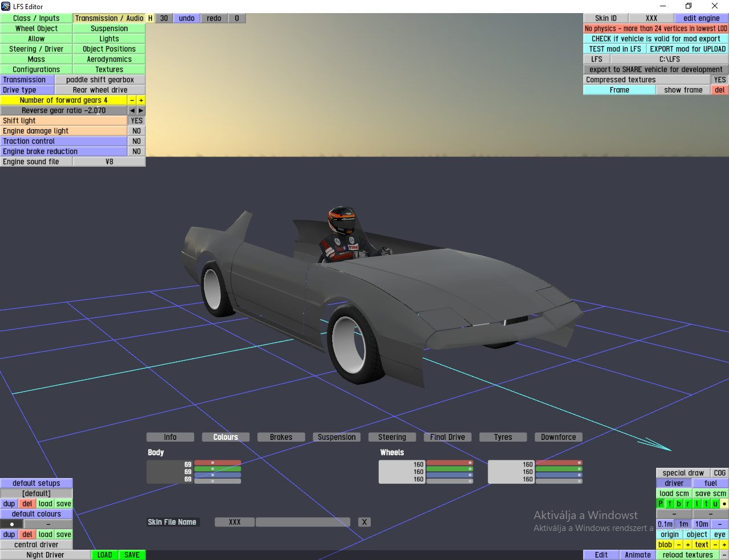This screenshot has height=560, width=729.
Task: Select the r (right) view button
Action: click(688, 504)
